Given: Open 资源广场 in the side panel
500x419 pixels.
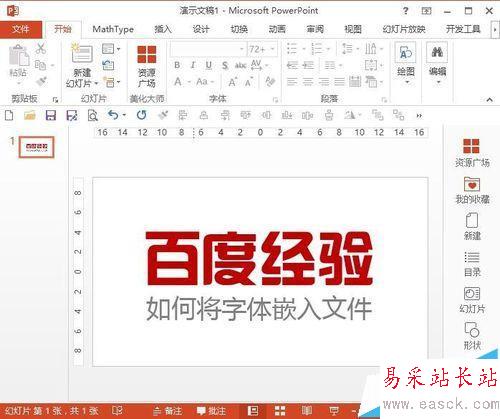Looking at the screenshot, I should coord(471,152).
